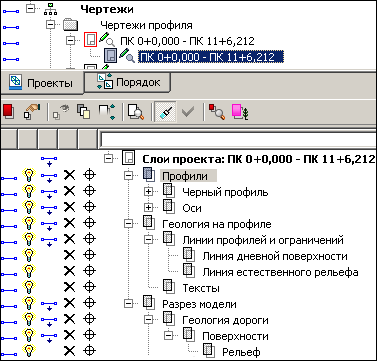Click the red square magnifier search icon
This screenshot has height=361, width=377.
(216, 112)
